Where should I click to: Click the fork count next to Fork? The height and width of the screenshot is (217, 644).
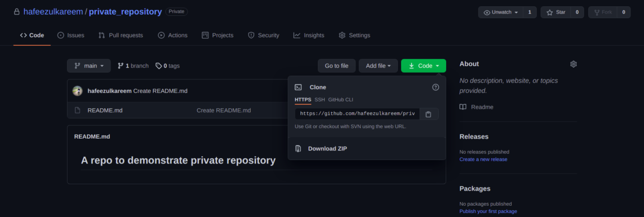[x=624, y=12]
